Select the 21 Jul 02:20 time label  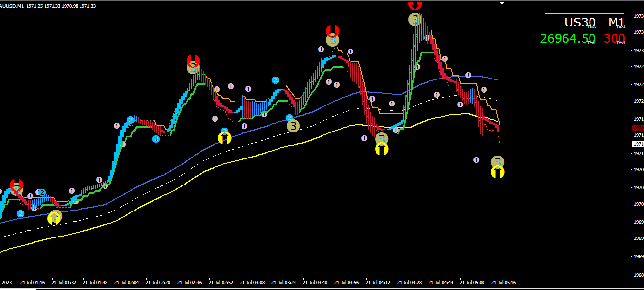(x=158, y=283)
